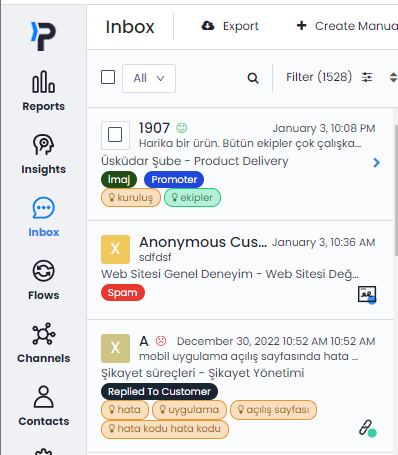Image resolution: width=398 pixels, height=455 pixels.
Task: Click the Replied To Customer tag
Action: (x=159, y=391)
